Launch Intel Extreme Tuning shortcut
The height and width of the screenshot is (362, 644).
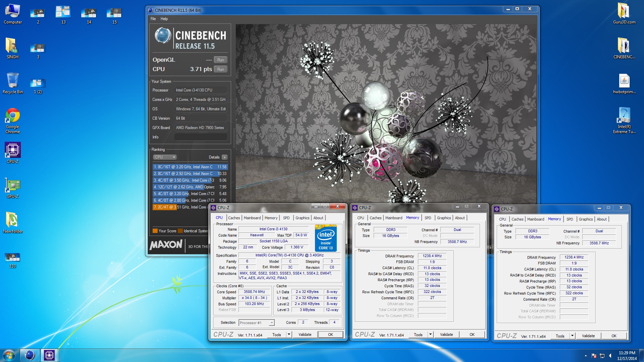pos(624,121)
